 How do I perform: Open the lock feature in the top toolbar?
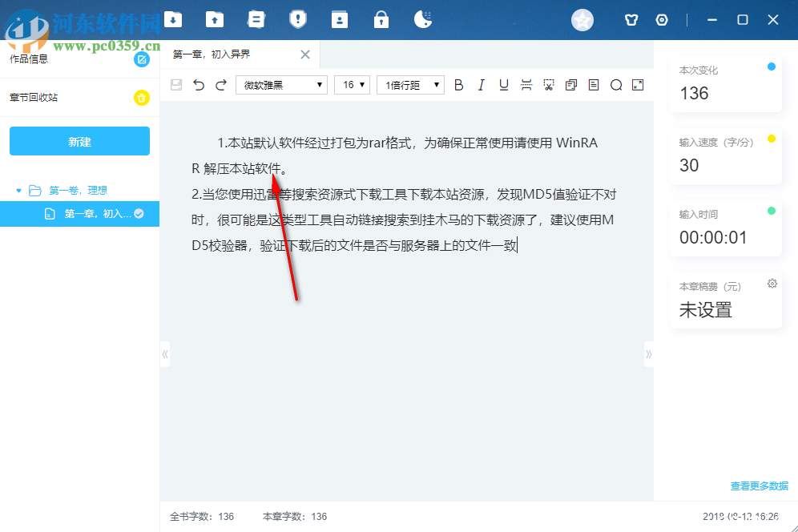click(x=381, y=19)
